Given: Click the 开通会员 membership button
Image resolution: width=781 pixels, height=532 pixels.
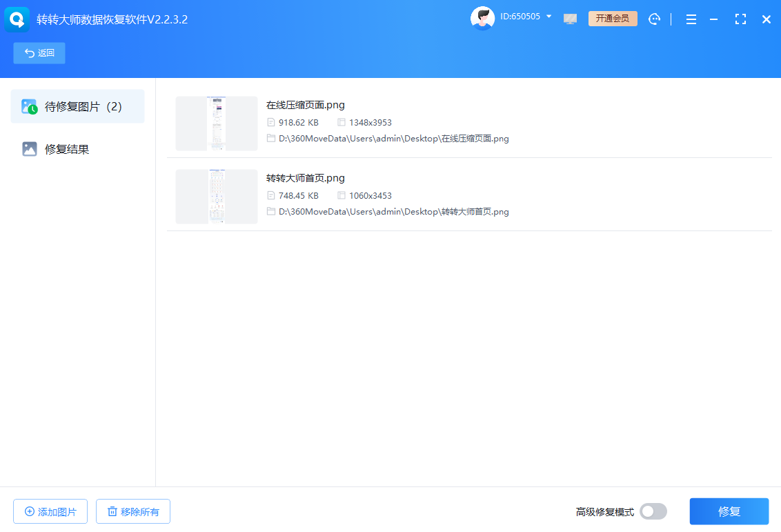Looking at the screenshot, I should click(x=613, y=19).
